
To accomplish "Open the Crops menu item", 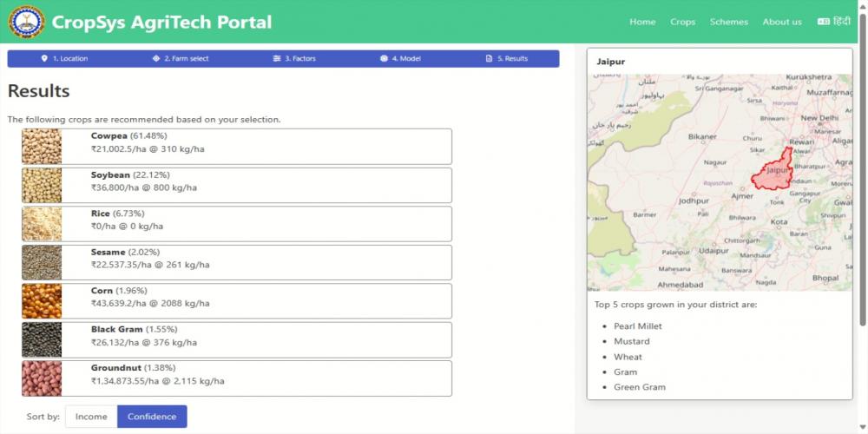I will 682,22.
